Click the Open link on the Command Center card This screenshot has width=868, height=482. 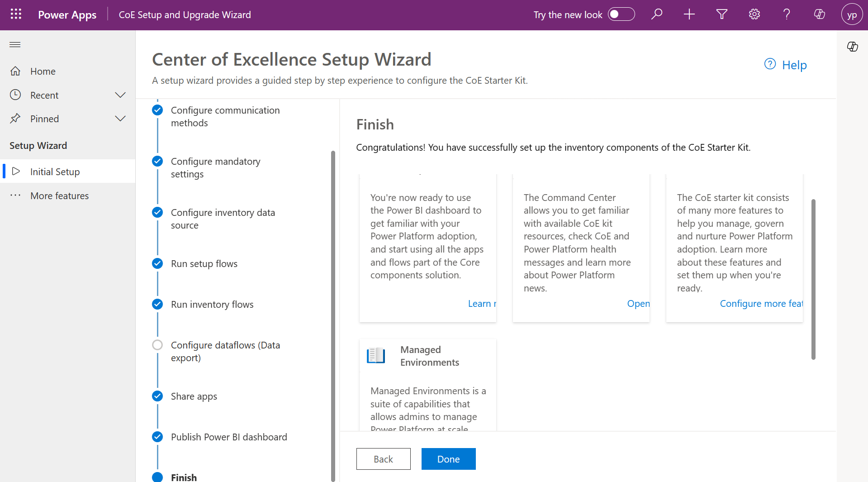638,303
